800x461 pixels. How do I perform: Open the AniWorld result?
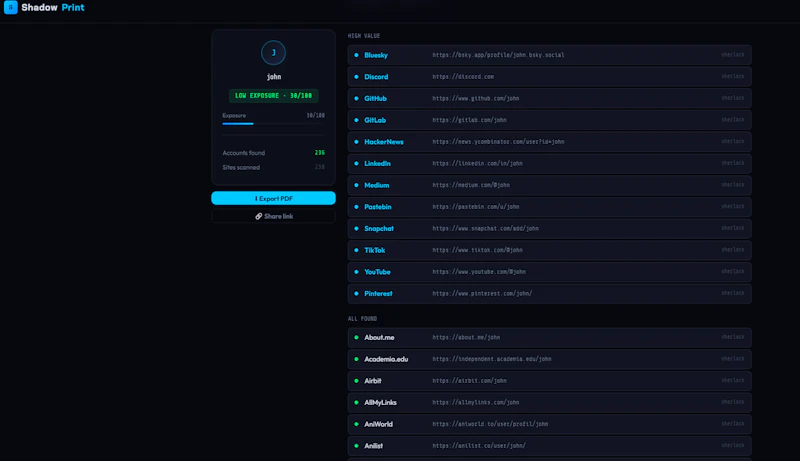tap(549, 424)
